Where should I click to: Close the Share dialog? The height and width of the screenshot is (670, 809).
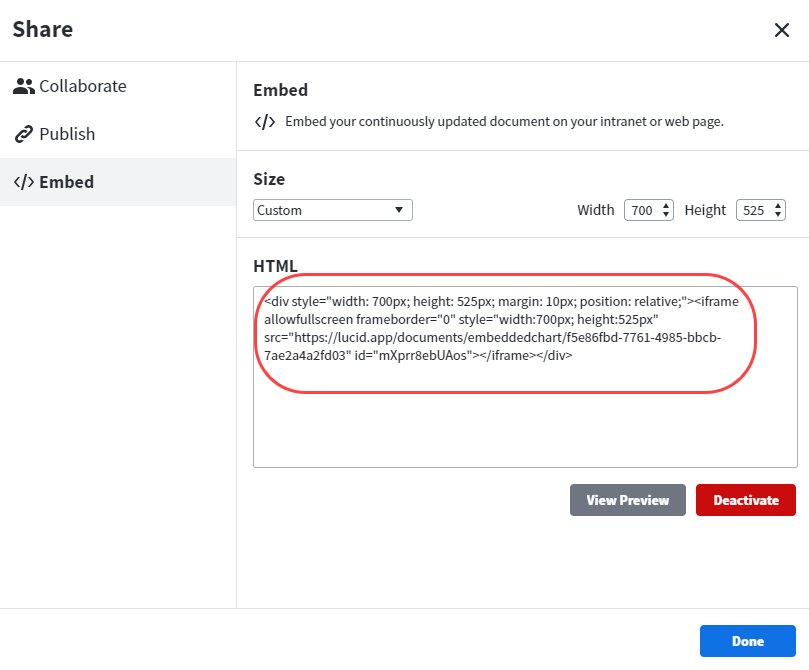[782, 30]
